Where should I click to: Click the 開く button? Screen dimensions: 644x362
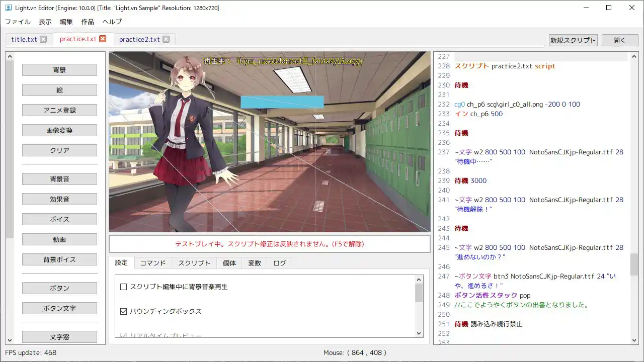(620, 40)
